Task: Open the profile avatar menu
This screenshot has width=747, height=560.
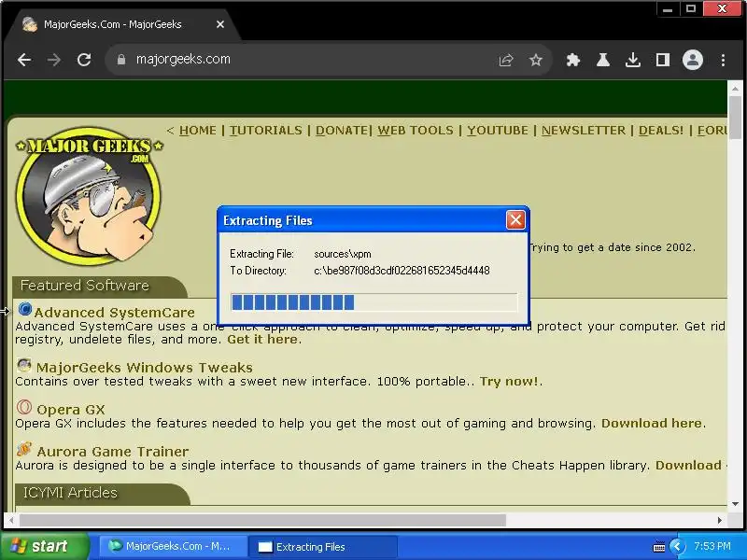Action: click(693, 60)
